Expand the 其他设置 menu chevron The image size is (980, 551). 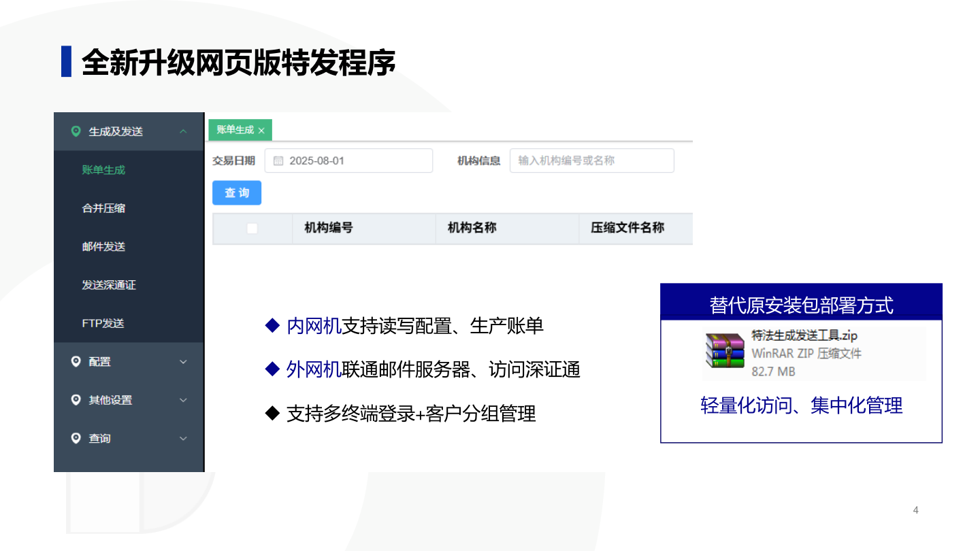[x=183, y=400]
